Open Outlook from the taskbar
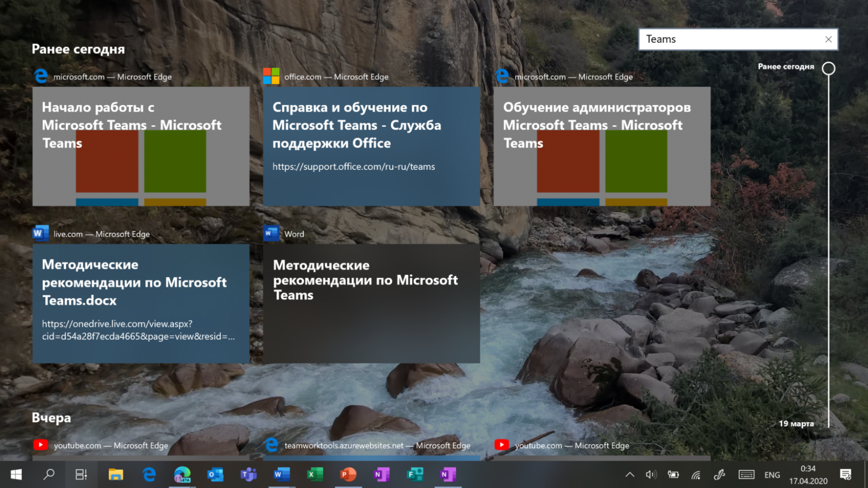 click(x=215, y=475)
